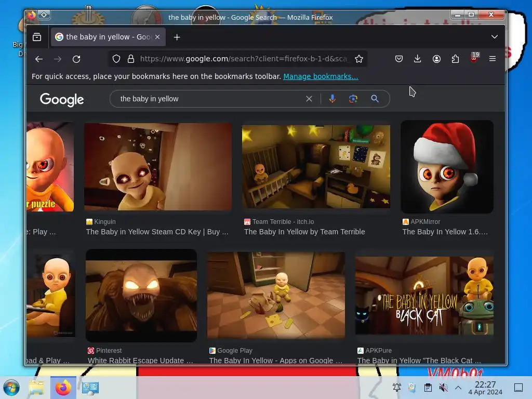The width and height of the screenshot is (532, 399).
Task: Go back to the previous page
Action: [39, 59]
